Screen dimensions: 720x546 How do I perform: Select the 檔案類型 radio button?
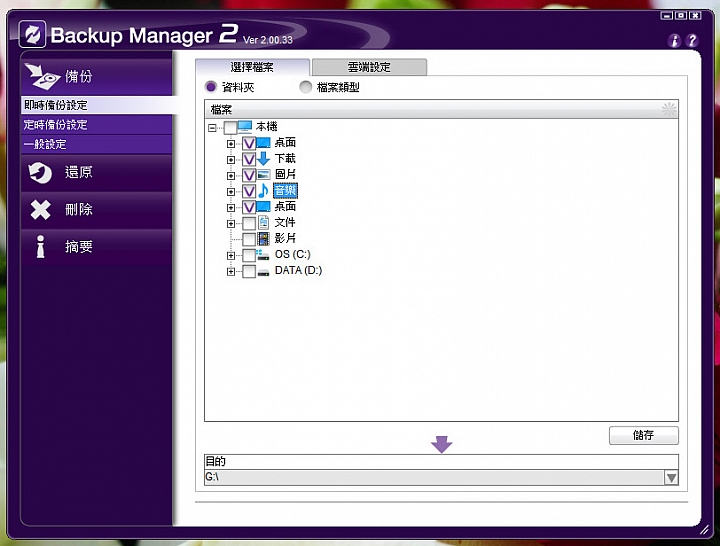[305, 87]
